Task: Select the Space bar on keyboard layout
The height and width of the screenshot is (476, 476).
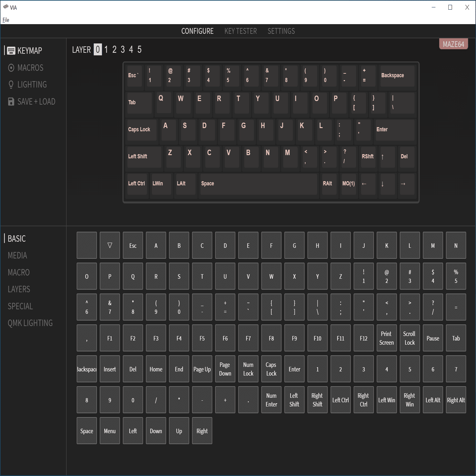Action: [x=259, y=184]
